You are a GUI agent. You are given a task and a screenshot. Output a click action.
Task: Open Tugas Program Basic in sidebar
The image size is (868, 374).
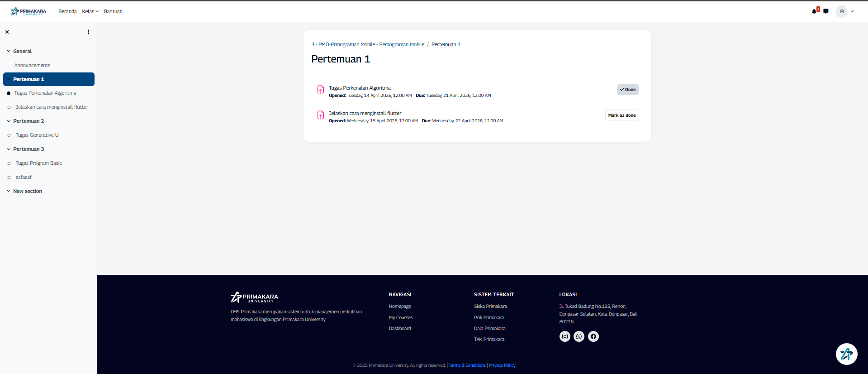click(39, 163)
